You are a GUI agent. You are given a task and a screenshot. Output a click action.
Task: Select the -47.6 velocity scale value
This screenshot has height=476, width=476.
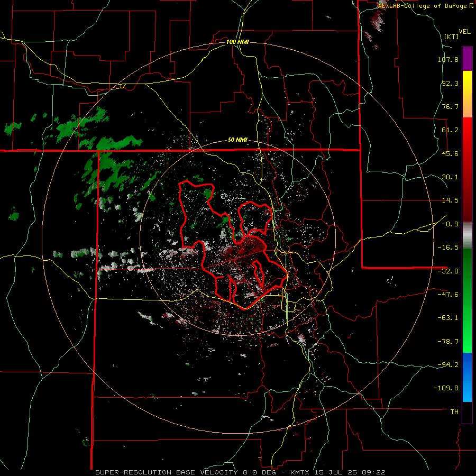[448, 295]
